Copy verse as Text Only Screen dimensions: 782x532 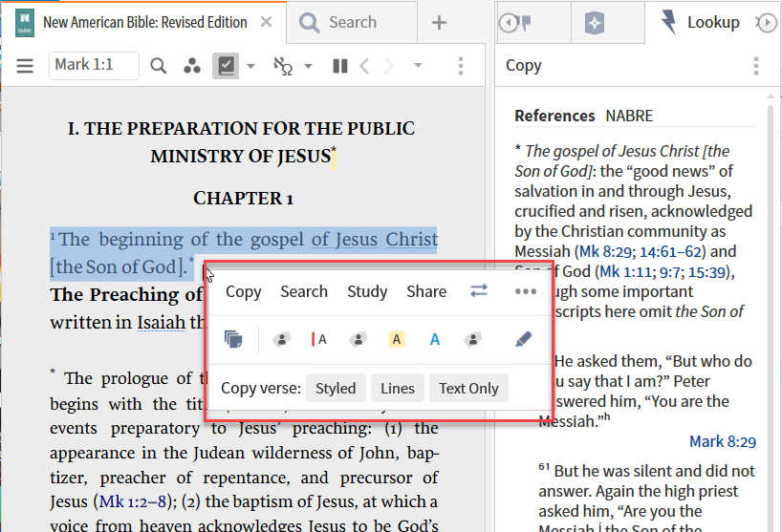click(468, 388)
